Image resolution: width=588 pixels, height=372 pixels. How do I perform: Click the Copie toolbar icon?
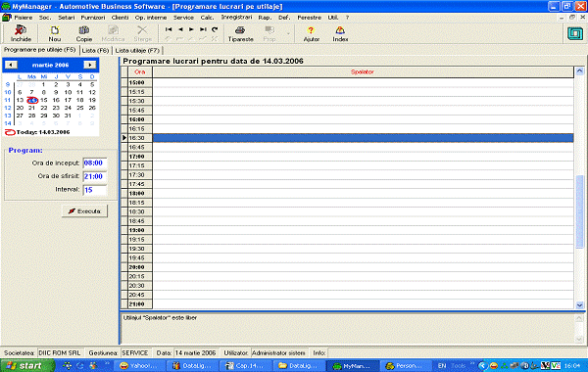(84, 33)
